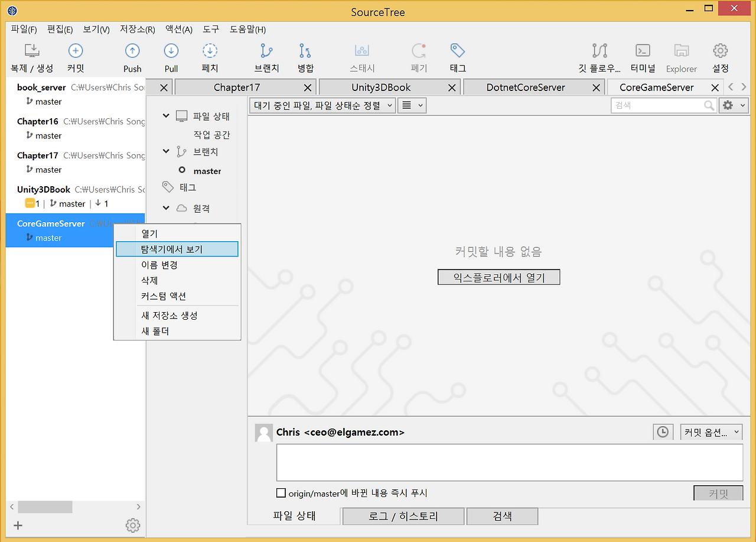
Task: Create a branch with 브랜치 icon
Action: coord(266,51)
